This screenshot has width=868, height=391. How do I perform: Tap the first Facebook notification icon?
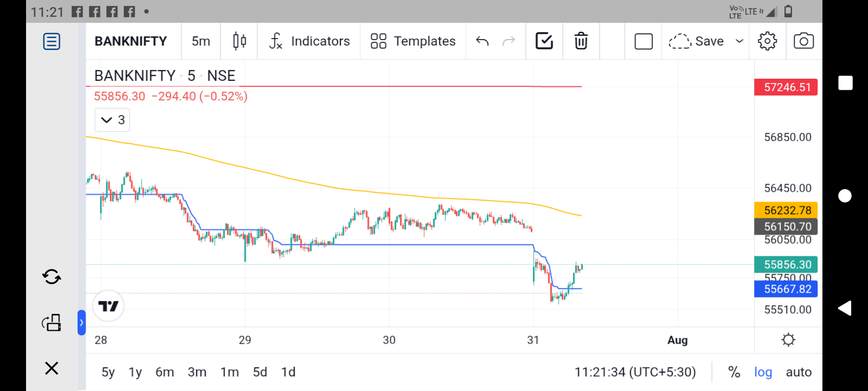[x=78, y=11]
